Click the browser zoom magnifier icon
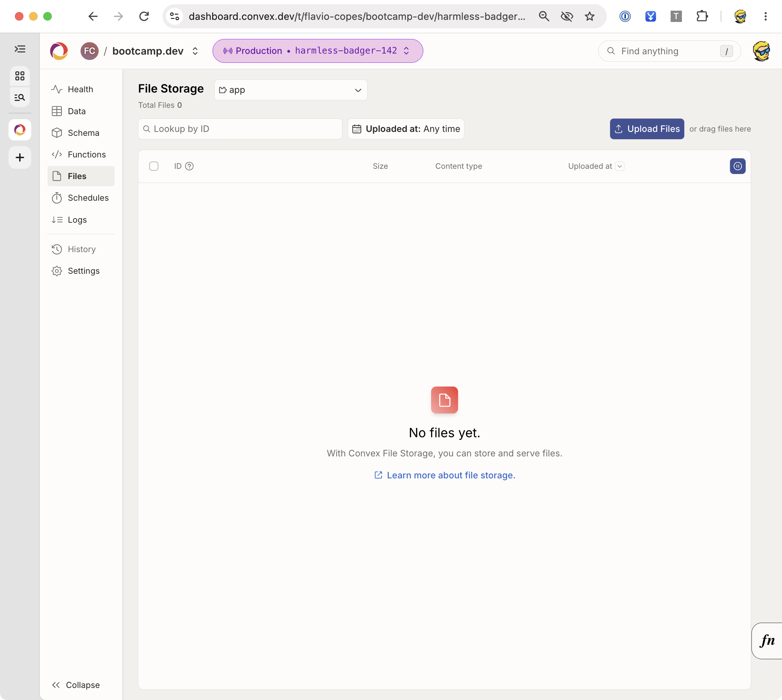The image size is (782, 700). pyautogui.click(x=544, y=16)
